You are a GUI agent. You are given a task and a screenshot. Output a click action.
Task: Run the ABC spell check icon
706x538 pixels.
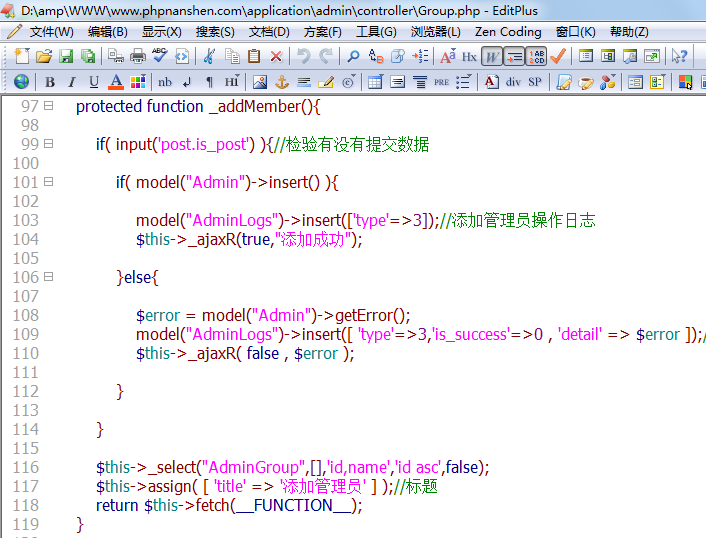159,56
